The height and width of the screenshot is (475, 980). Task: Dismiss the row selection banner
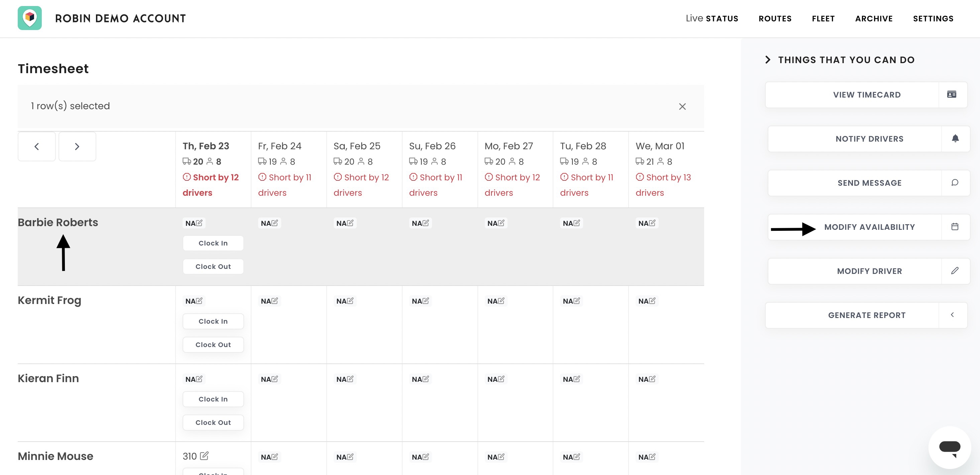pyautogui.click(x=682, y=107)
